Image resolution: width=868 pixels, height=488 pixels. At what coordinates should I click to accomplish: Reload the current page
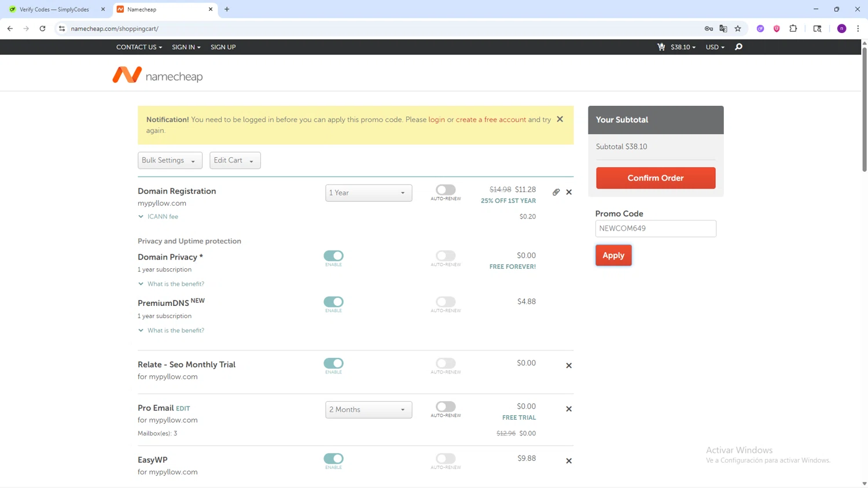click(42, 28)
